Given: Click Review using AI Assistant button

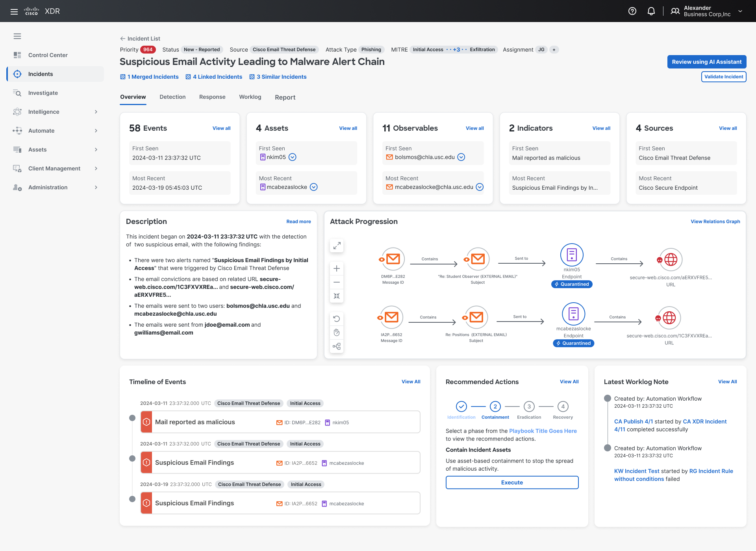Looking at the screenshot, I should pyautogui.click(x=707, y=62).
